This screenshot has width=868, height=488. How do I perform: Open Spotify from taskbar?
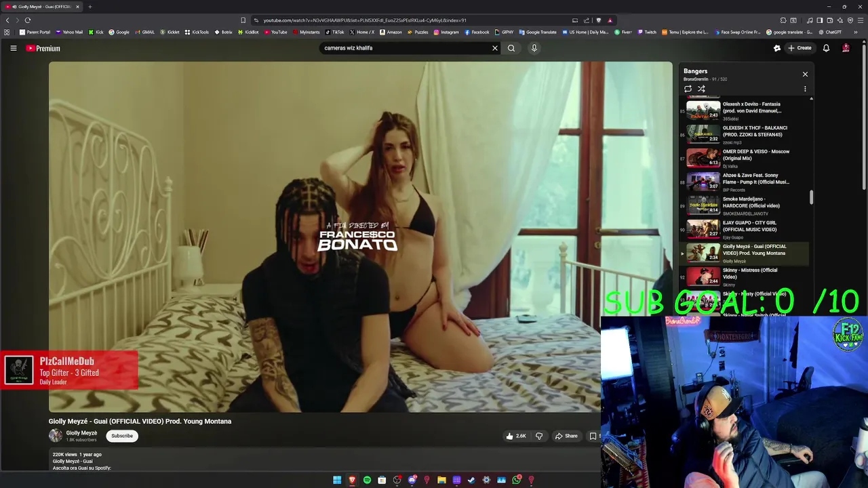pyautogui.click(x=367, y=480)
